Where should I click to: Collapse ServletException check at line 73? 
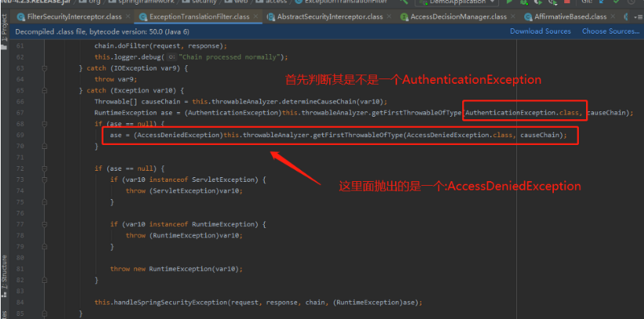(43, 180)
